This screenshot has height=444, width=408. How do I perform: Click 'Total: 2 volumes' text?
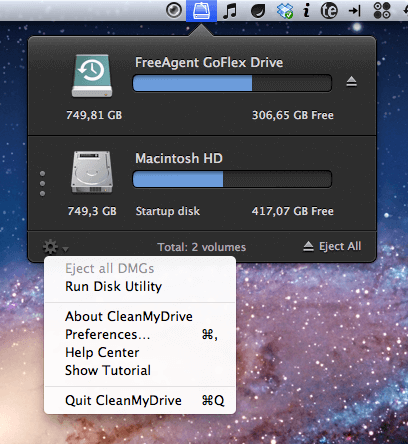(x=202, y=247)
